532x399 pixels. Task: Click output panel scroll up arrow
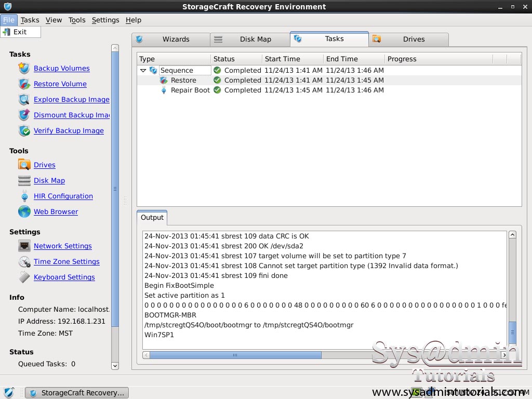point(512,235)
